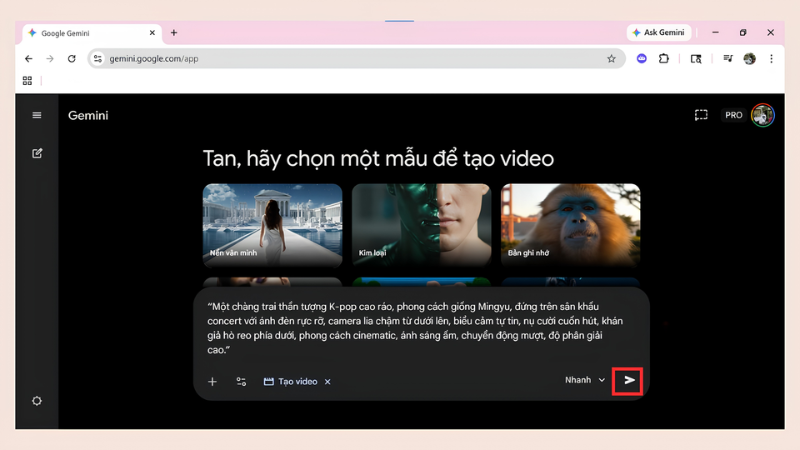Select the Kim loại video template
The height and width of the screenshot is (450, 800).
pyautogui.click(x=421, y=225)
